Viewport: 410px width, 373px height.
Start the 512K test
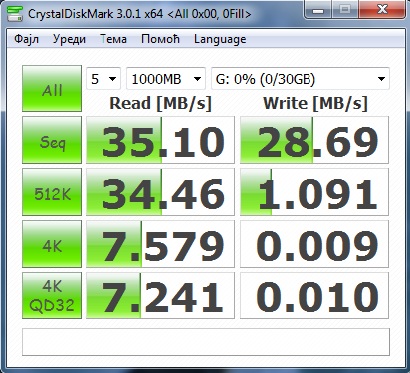tap(52, 192)
